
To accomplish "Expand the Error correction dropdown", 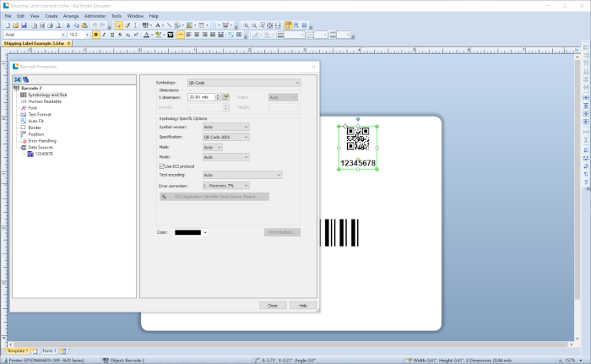I will coord(226,185).
